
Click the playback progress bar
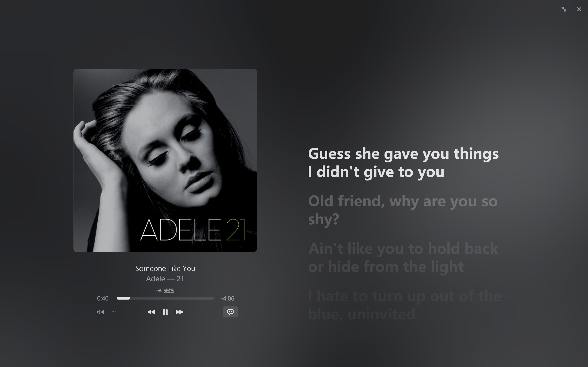tap(165, 298)
